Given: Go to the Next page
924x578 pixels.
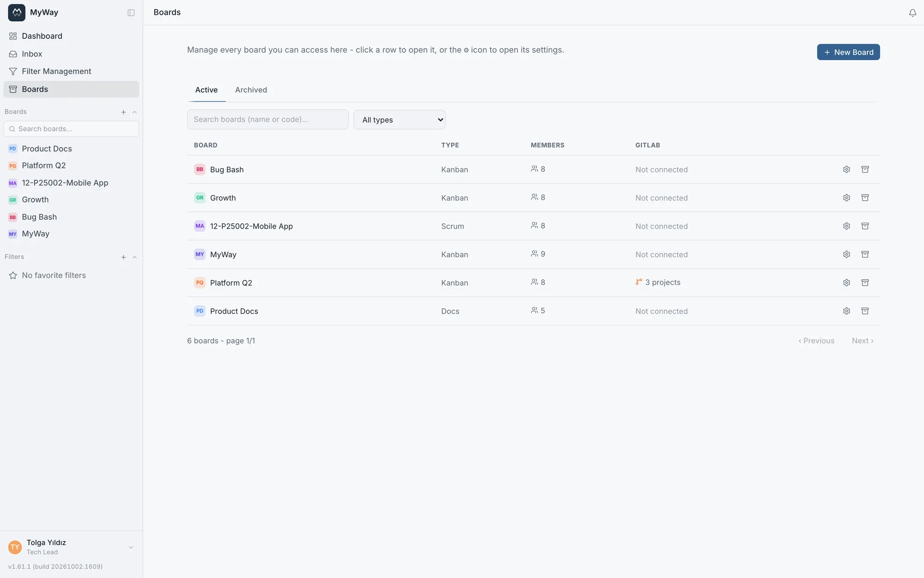Looking at the screenshot, I should tap(863, 341).
